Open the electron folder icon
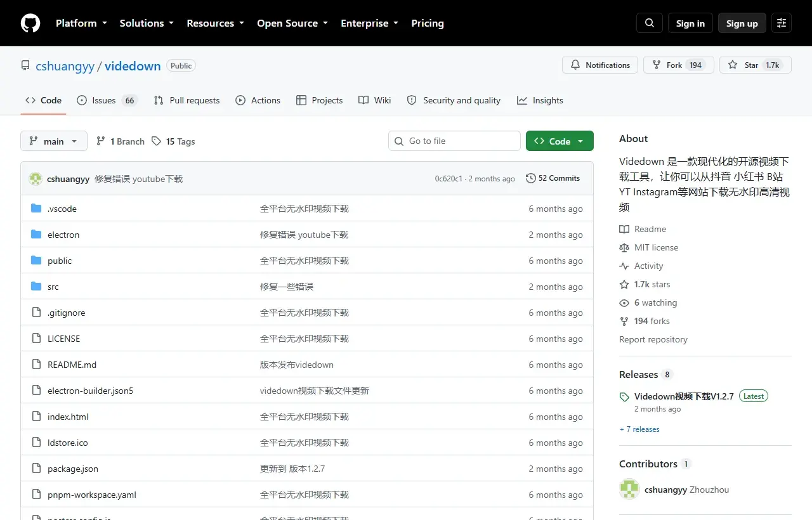Screen dimensions: 812x520 pyautogui.click(x=36, y=235)
